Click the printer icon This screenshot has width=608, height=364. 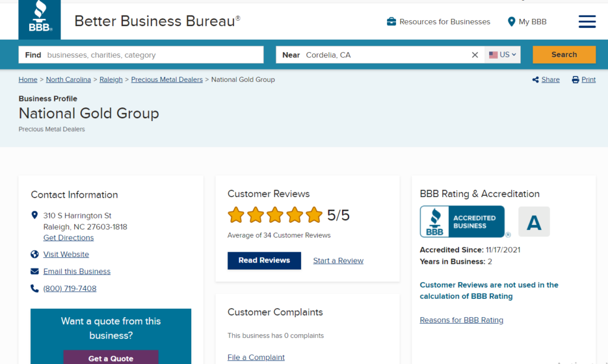tap(575, 80)
